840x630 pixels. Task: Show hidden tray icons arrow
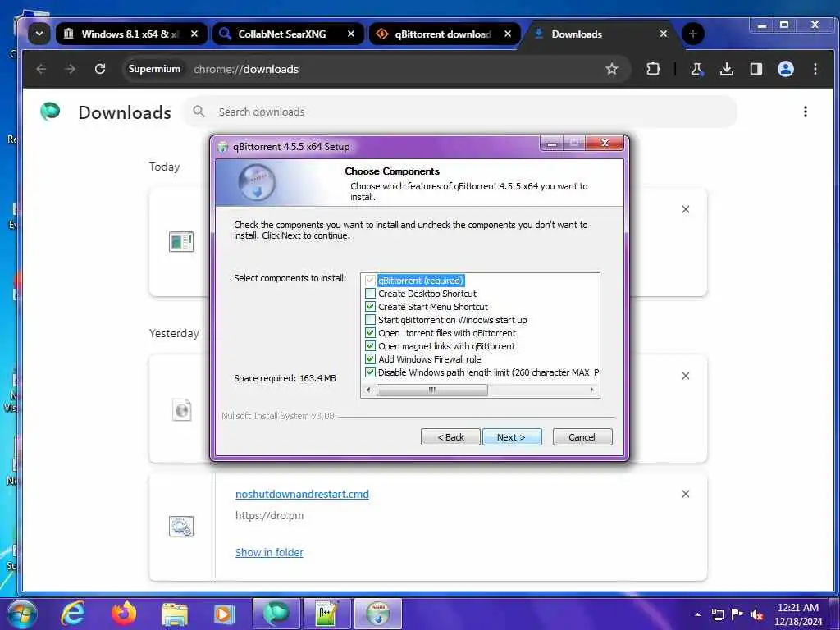click(x=697, y=614)
